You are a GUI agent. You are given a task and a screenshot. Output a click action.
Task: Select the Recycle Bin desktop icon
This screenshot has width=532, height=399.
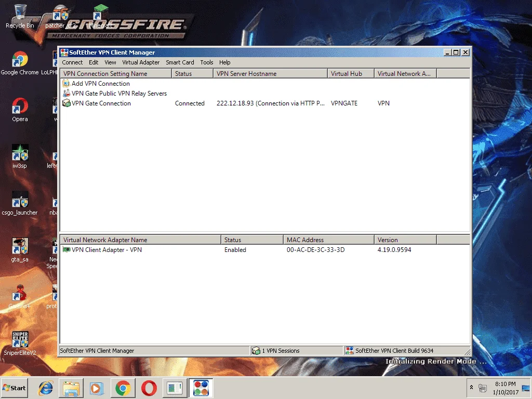coord(20,16)
